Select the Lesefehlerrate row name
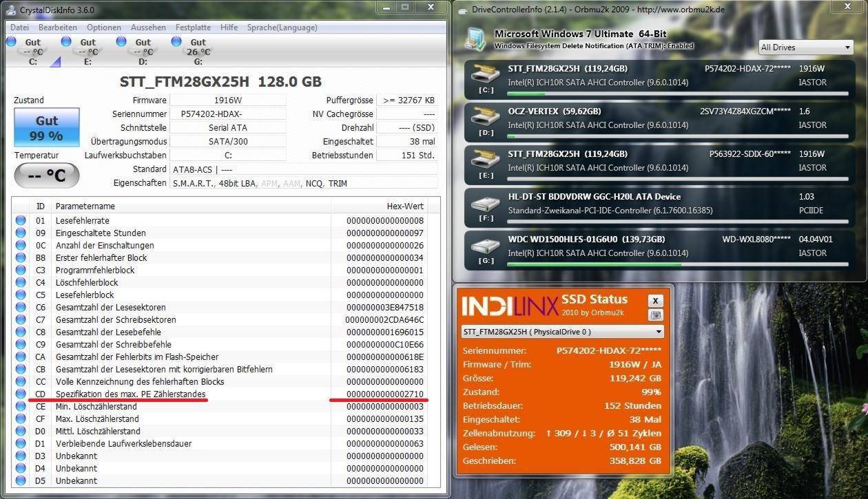This screenshot has height=499, width=868. (x=83, y=220)
